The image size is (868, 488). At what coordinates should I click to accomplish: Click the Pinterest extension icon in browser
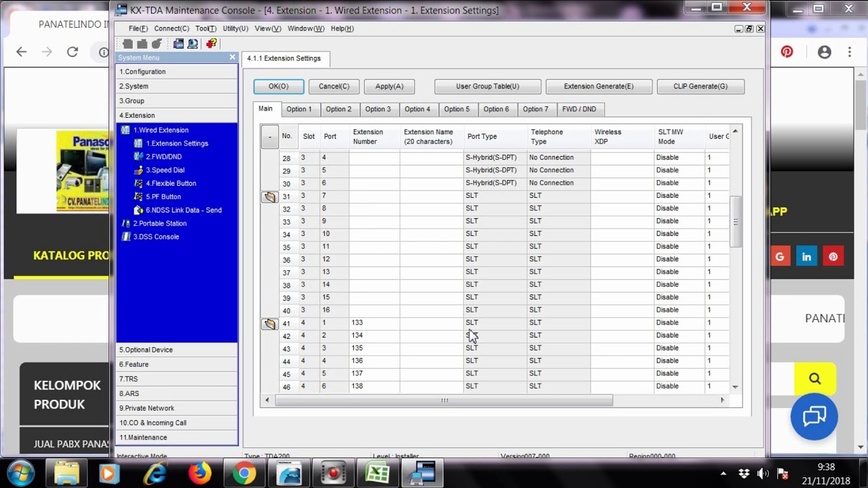787,52
